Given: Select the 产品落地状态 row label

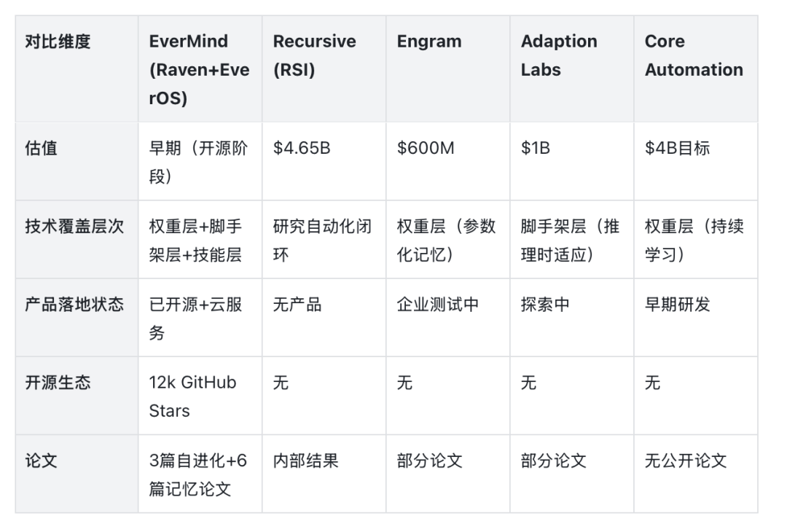Looking at the screenshot, I should click(77, 318).
